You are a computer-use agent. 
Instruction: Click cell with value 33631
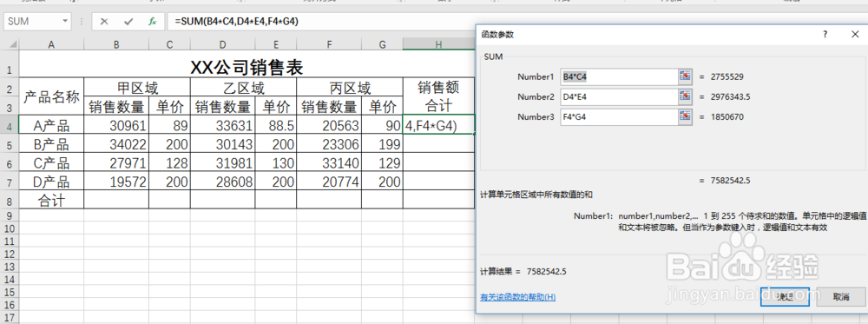[222, 125]
